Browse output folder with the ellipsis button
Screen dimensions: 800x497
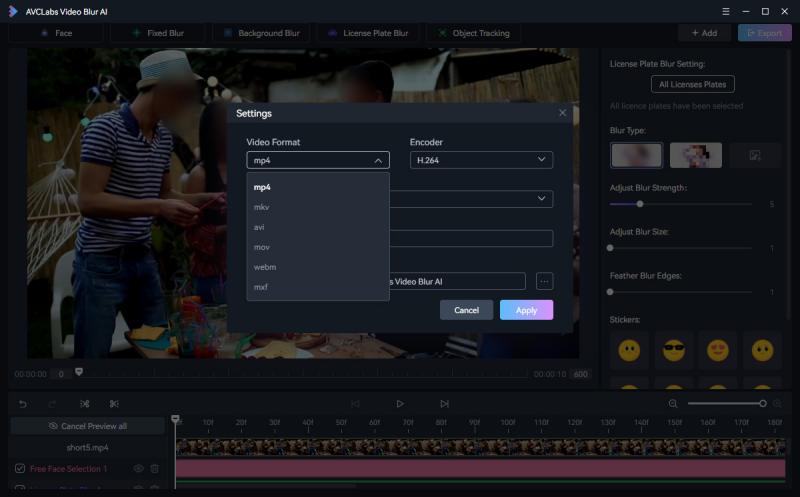click(x=544, y=281)
